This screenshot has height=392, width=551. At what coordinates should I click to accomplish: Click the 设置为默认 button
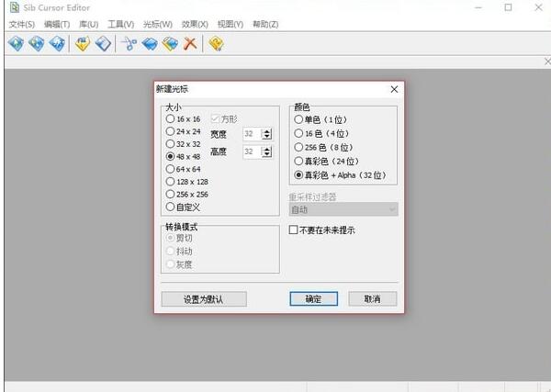[x=204, y=299]
